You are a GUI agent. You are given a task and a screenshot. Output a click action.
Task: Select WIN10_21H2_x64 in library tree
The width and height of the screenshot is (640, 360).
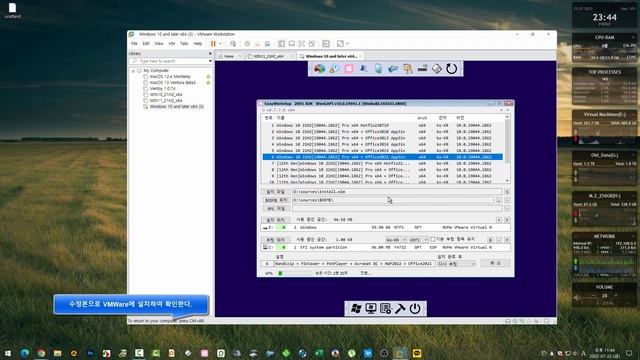coord(166,94)
